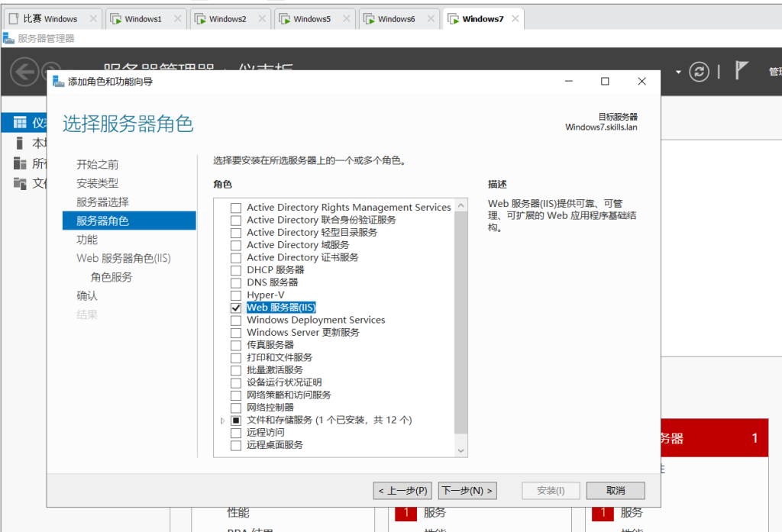Screen dimensions: 782x532
Task: Check the Hyper-V role checkbox
Action: [x=236, y=295]
